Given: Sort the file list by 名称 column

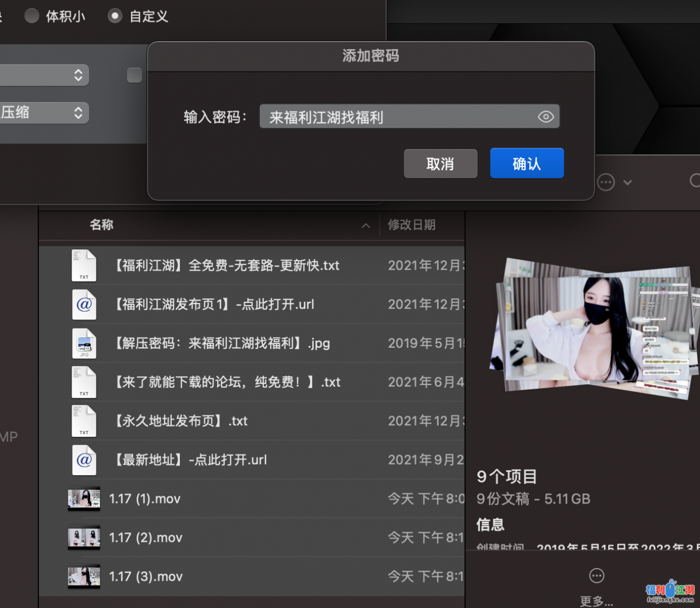Looking at the screenshot, I should point(102,225).
